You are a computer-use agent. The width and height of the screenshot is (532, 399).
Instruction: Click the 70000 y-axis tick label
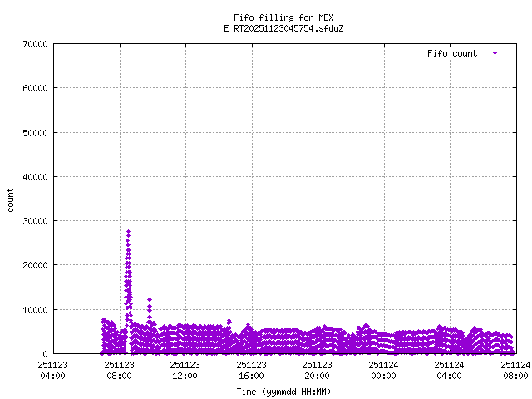pyautogui.click(x=32, y=44)
